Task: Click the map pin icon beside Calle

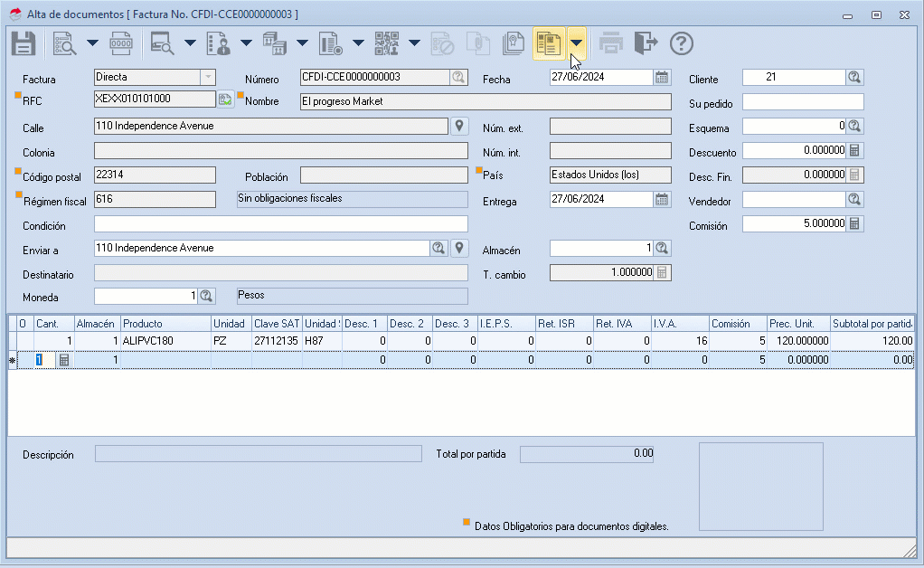Action: click(459, 126)
